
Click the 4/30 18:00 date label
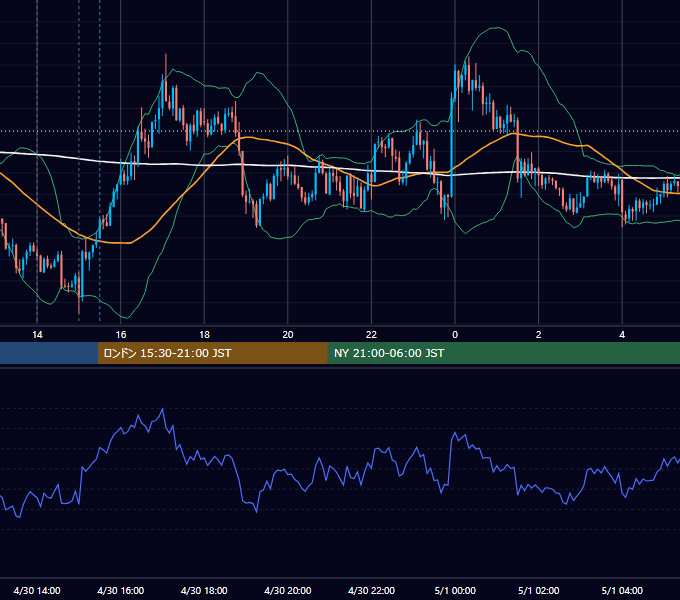pyautogui.click(x=204, y=590)
